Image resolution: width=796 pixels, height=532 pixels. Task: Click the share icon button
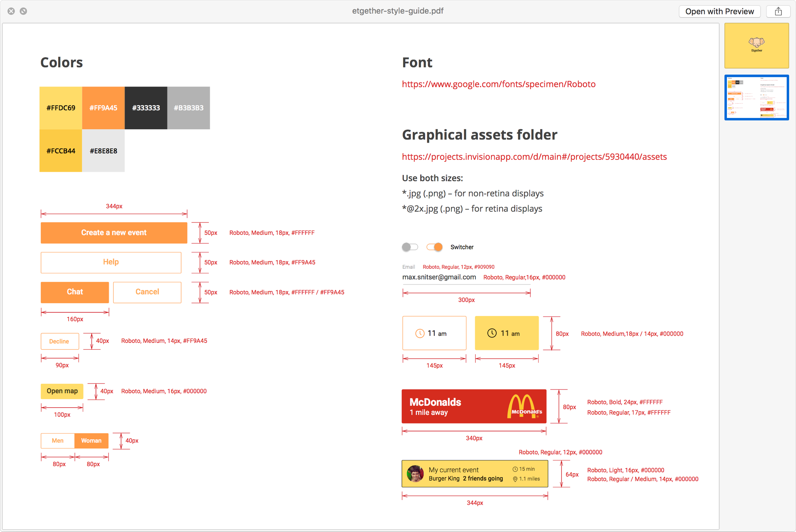778,12
